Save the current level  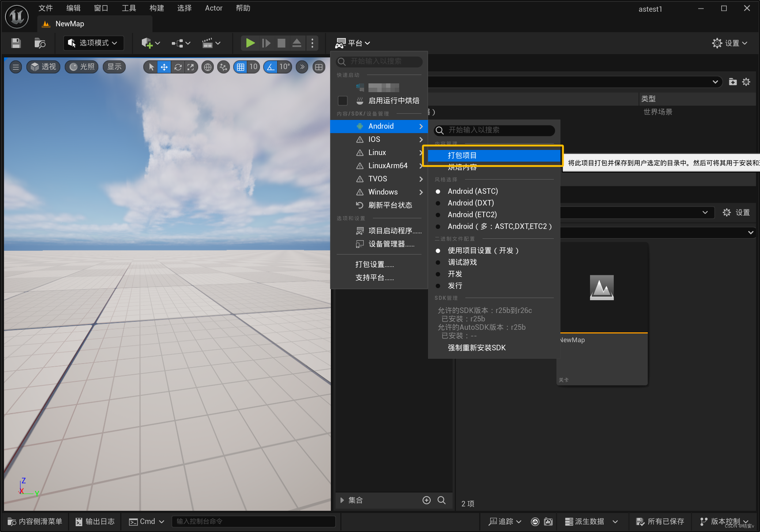pos(15,43)
